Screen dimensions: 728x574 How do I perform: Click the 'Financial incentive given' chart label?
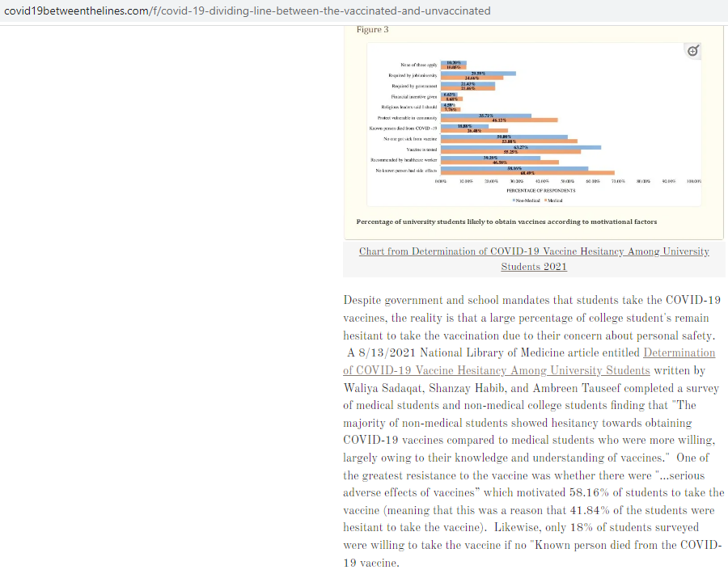(x=413, y=96)
